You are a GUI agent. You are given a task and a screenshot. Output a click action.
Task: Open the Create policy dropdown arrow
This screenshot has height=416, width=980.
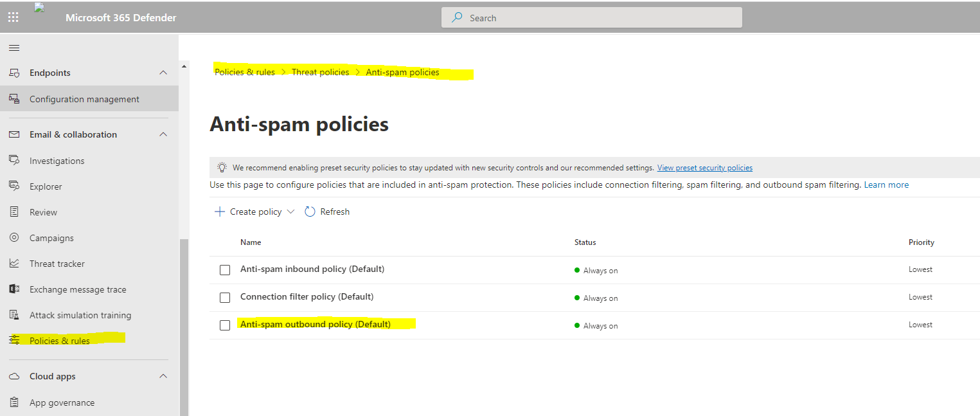tap(290, 212)
